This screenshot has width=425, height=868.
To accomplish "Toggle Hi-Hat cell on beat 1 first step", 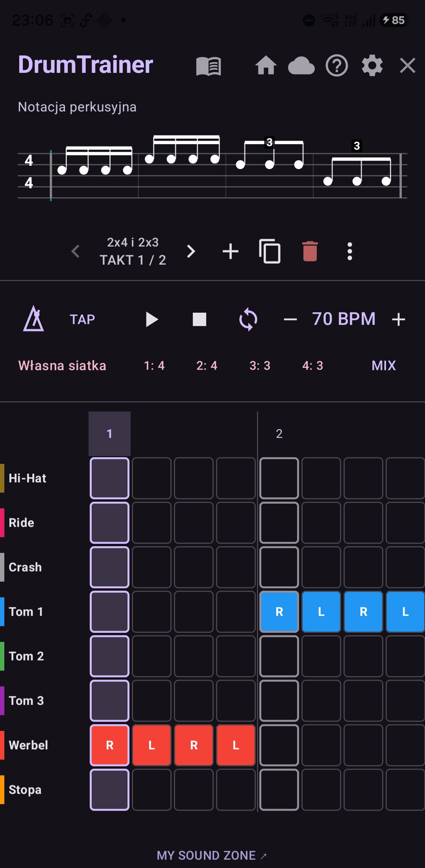I will pyautogui.click(x=109, y=478).
